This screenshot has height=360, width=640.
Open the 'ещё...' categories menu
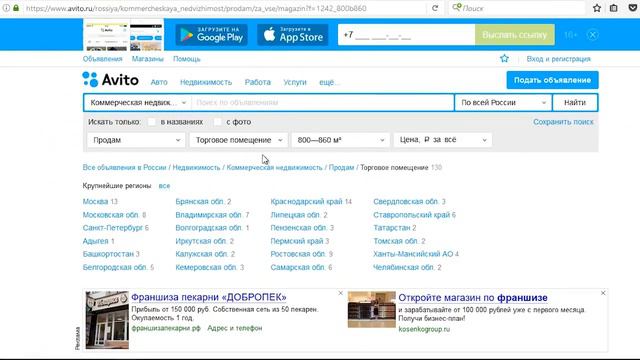tap(329, 82)
